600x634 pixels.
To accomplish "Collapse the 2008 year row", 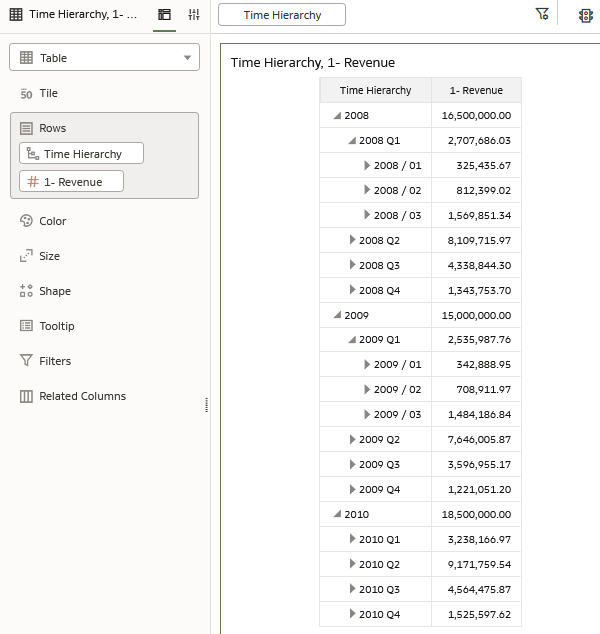I will coord(337,116).
